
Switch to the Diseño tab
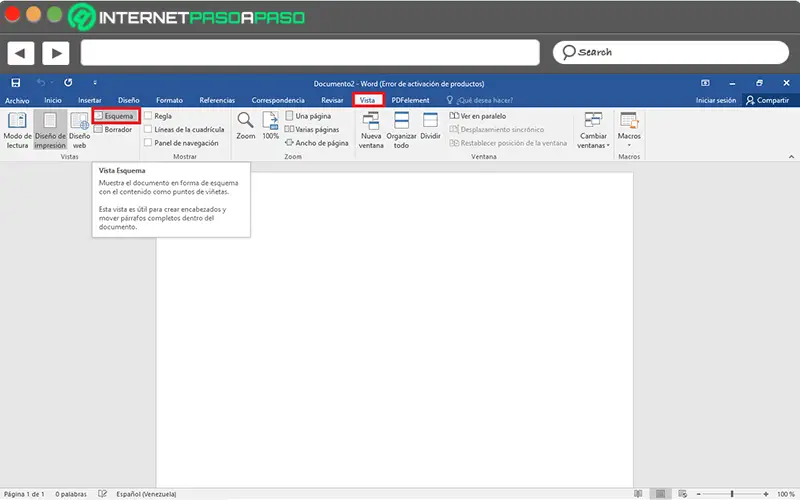click(x=129, y=101)
